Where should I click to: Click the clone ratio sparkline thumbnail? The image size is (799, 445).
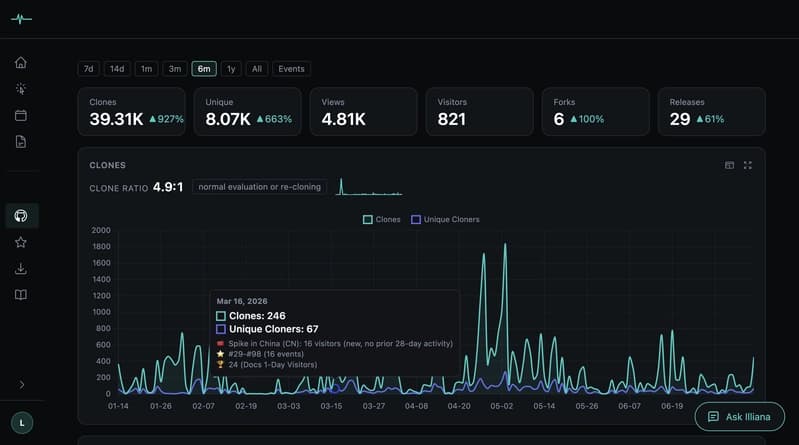point(369,187)
